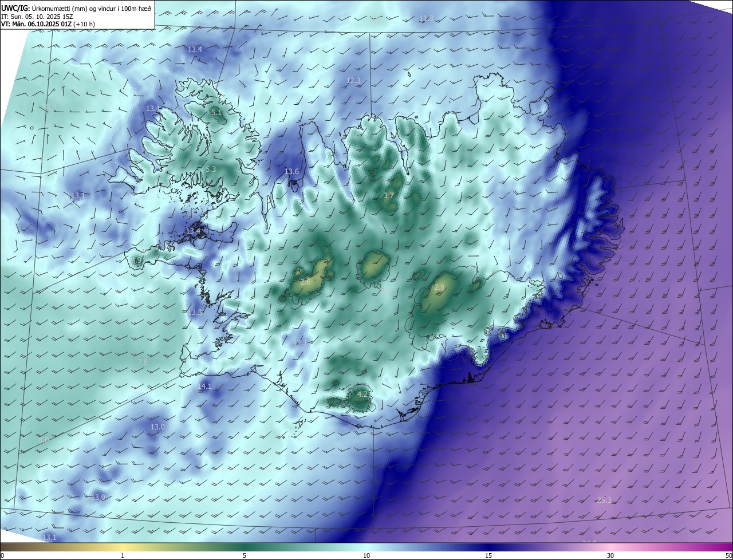Click the 11.8 value near the top edge

pyautogui.click(x=426, y=18)
